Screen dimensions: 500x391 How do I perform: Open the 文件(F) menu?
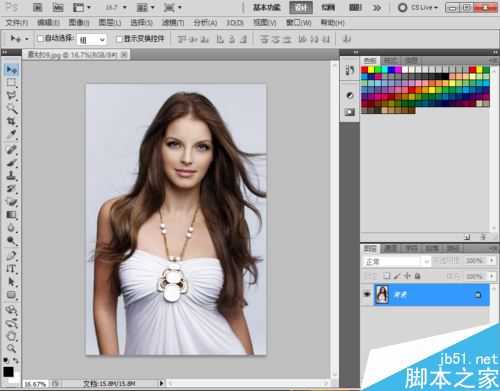point(16,23)
